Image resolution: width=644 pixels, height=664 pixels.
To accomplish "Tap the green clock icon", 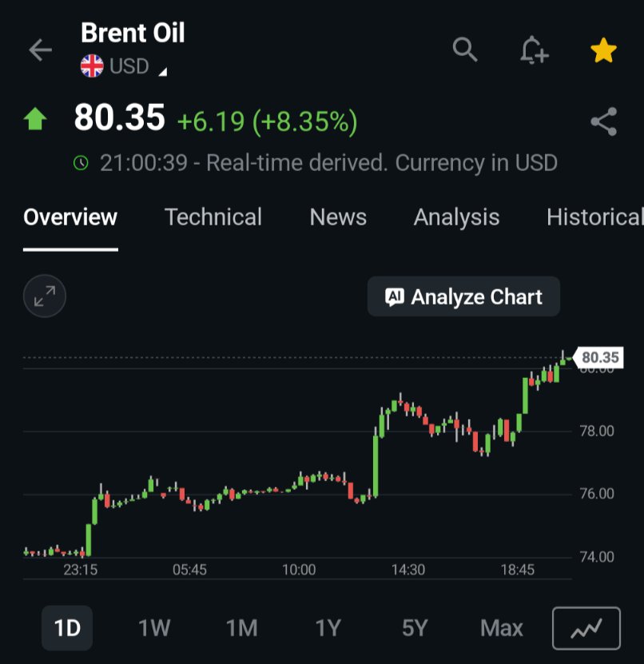I will (81, 163).
